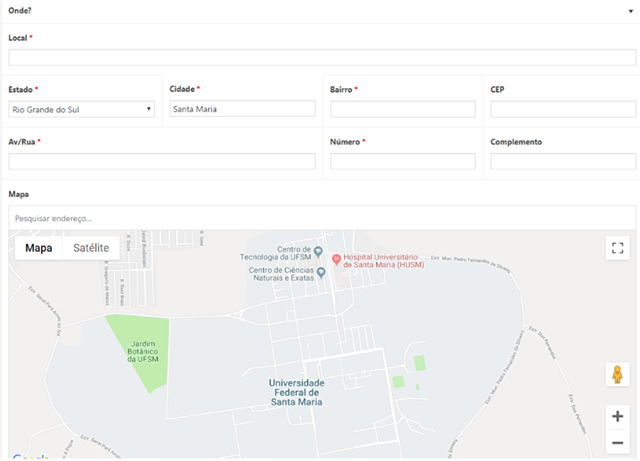Click the Av/Rua input field
This screenshot has height=461, width=640.
[161, 161]
